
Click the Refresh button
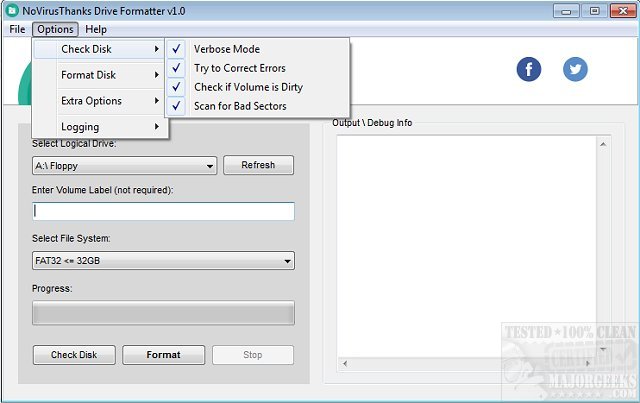click(258, 165)
